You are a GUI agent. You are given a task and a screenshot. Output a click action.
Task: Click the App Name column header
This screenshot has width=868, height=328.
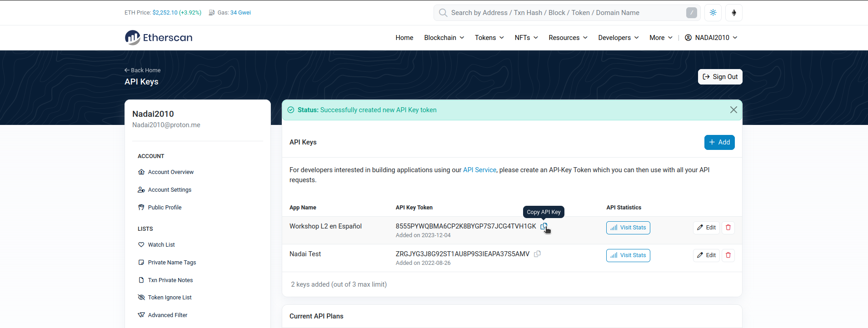coord(303,208)
